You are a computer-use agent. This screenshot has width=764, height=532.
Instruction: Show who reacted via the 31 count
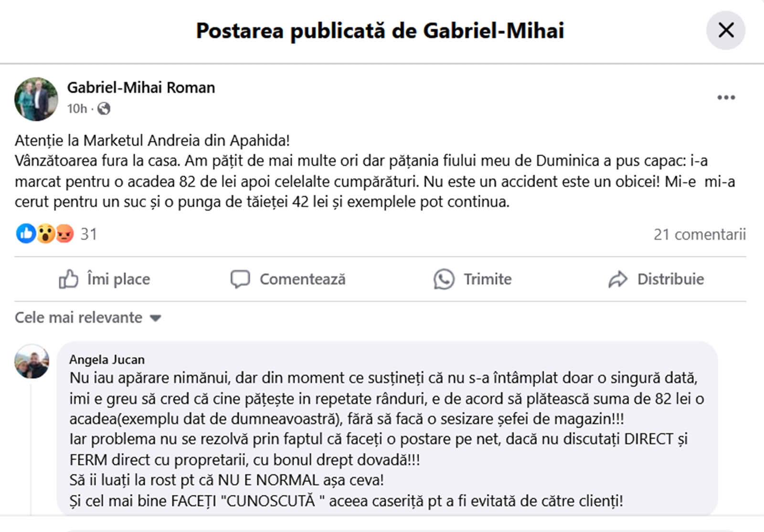pyautogui.click(x=89, y=234)
